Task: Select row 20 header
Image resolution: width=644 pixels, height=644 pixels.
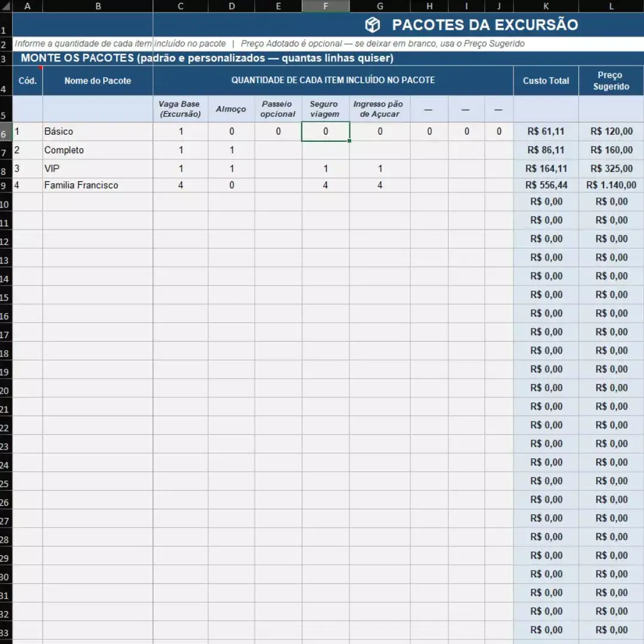Action: tap(6, 388)
